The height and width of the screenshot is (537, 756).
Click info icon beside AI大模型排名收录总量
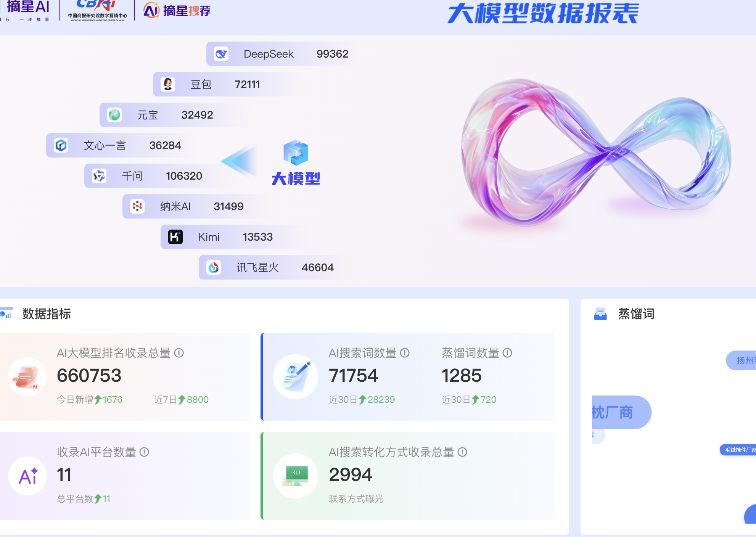tap(179, 353)
